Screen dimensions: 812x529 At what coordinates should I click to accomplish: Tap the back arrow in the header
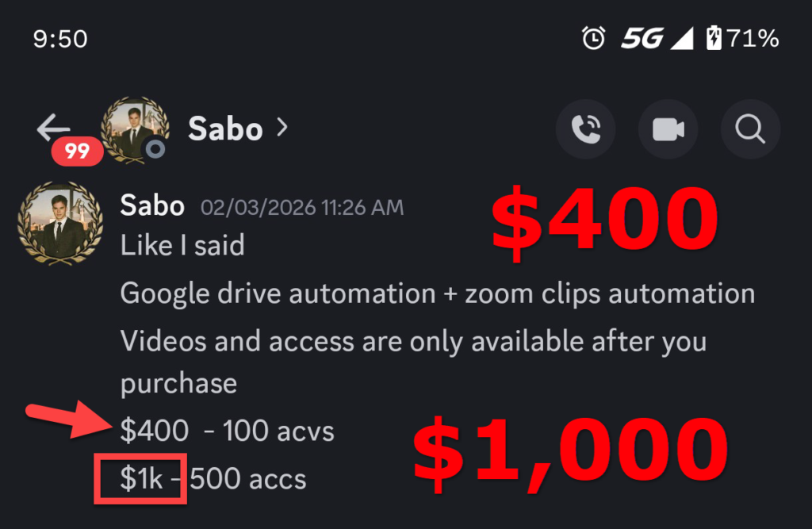pos(53,128)
